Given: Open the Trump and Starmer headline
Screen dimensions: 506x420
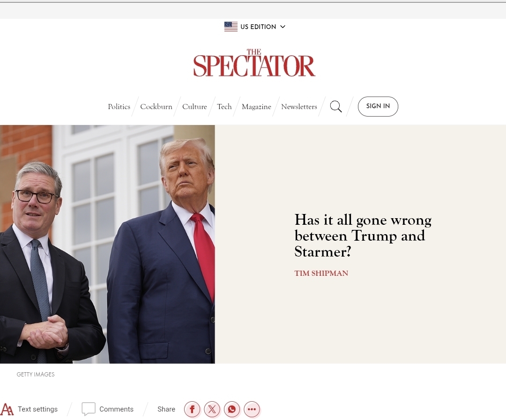Looking at the screenshot, I should (363, 236).
